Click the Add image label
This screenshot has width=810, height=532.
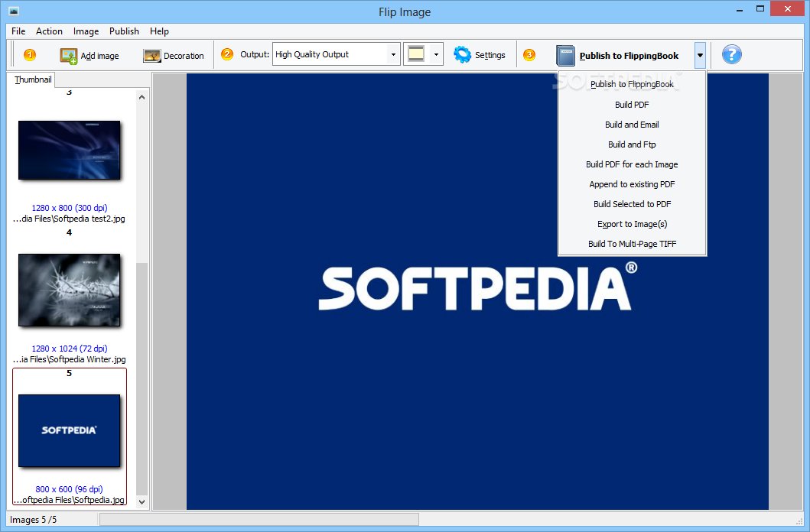(x=99, y=56)
